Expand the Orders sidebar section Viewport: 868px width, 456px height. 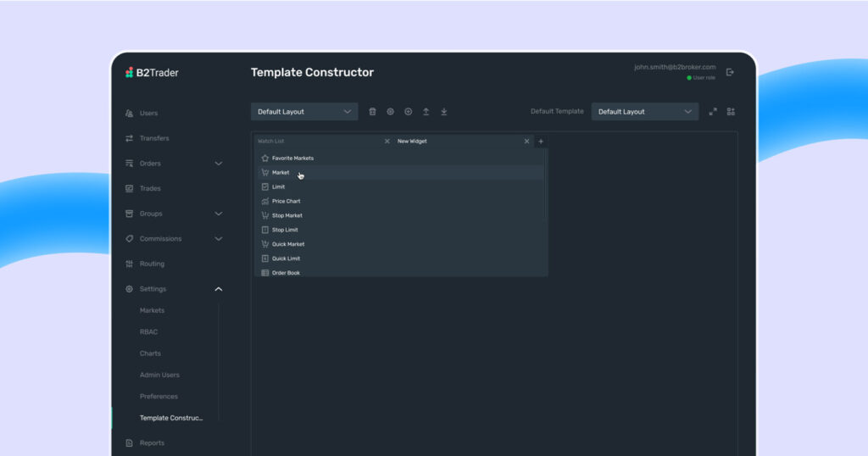[218, 164]
